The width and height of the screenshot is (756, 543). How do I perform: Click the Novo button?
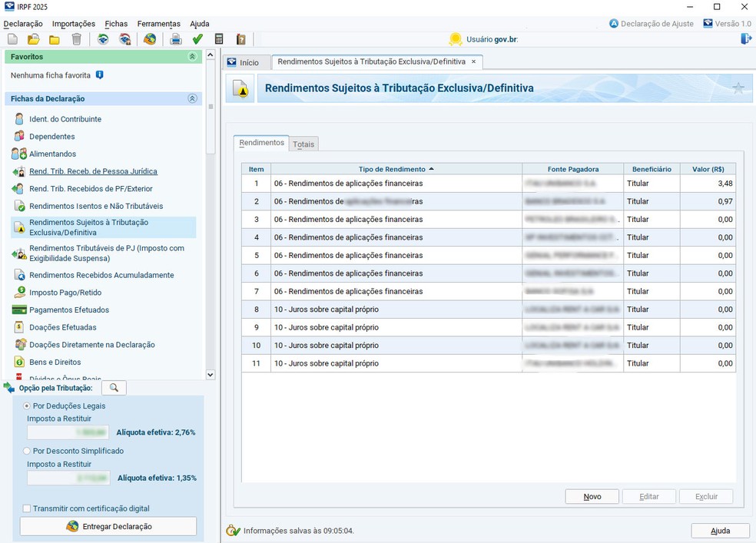[x=592, y=496]
